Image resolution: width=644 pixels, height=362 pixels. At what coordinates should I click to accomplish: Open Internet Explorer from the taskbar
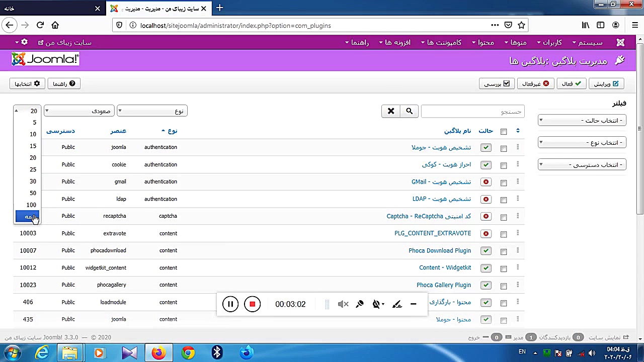click(x=42, y=353)
